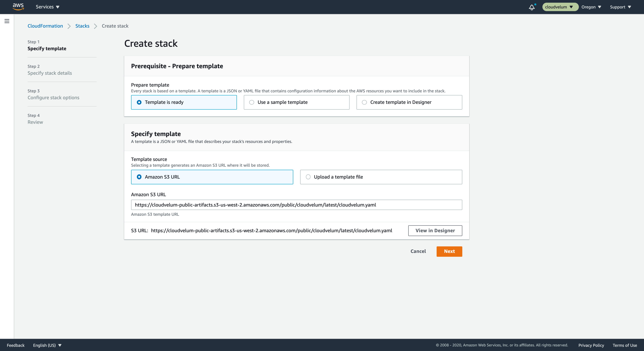This screenshot has width=644, height=351.
Task: Click the Prerequisite - Prepare template heading
Action: pyautogui.click(x=177, y=66)
